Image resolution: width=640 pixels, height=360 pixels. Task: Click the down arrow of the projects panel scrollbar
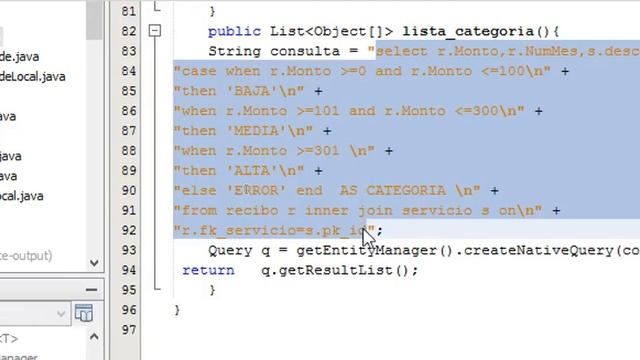tap(94, 262)
